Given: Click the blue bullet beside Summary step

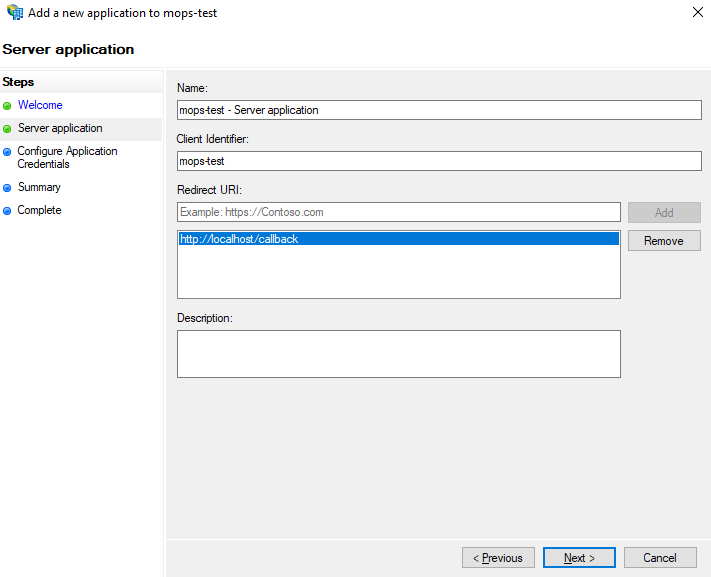Looking at the screenshot, I should (8, 188).
